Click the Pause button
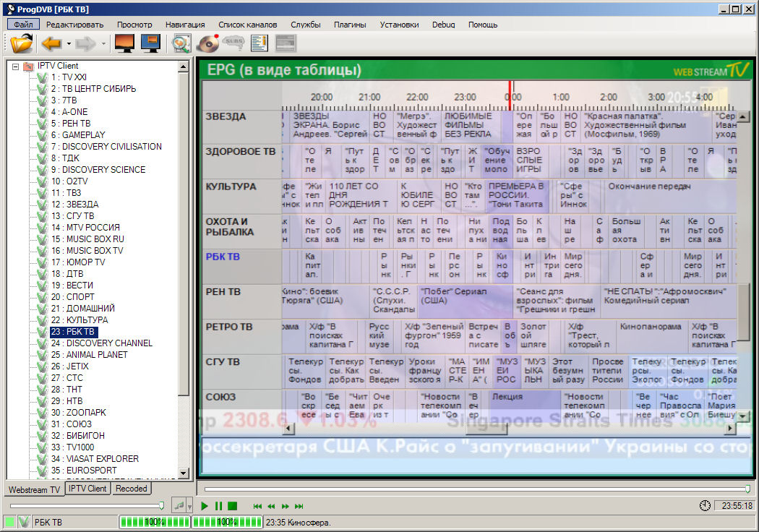 [219, 506]
